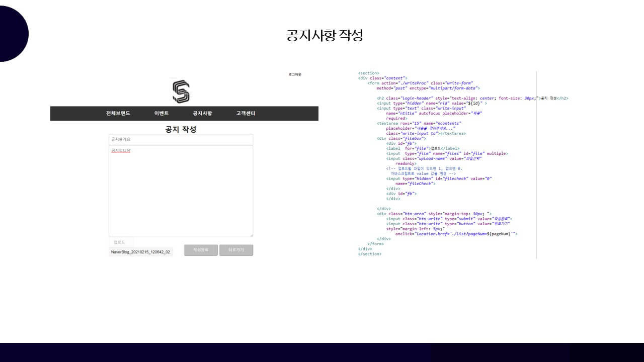Click the 로그아웃 link
Viewport: 644px width, 362px height.
[x=295, y=74]
